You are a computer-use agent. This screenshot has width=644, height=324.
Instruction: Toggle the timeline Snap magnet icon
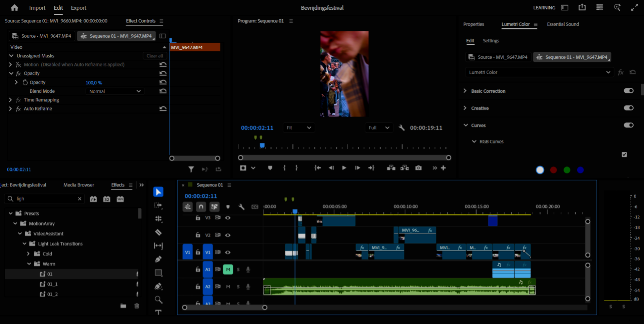[x=201, y=207]
